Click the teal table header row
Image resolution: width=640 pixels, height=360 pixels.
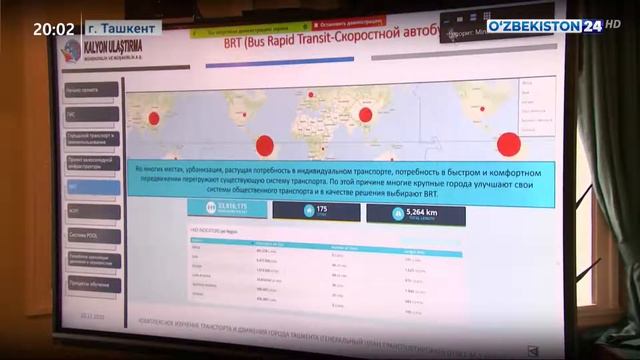tap(326, 247)
